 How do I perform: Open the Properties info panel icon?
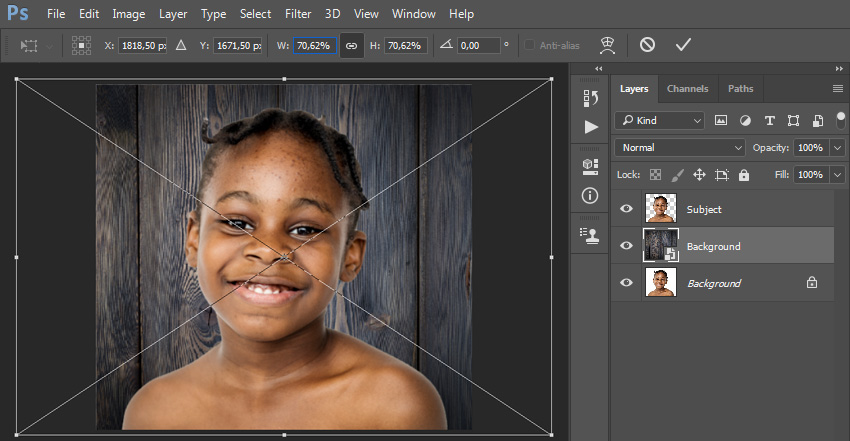[590, 196]
